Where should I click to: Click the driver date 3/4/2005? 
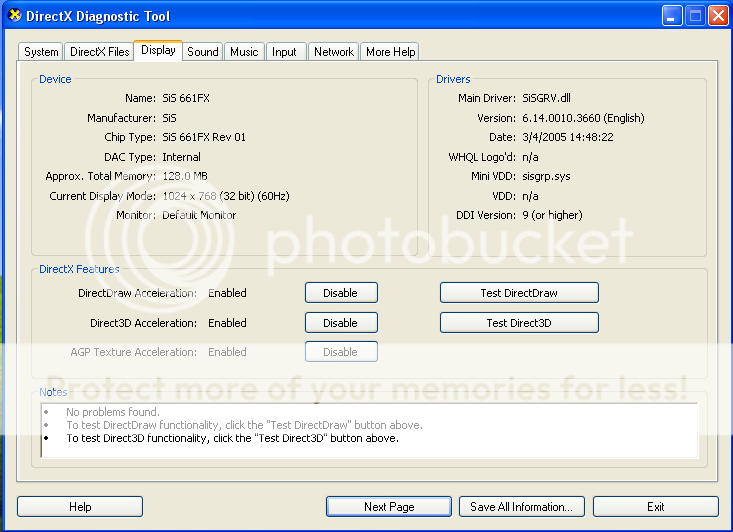point(568,137)
